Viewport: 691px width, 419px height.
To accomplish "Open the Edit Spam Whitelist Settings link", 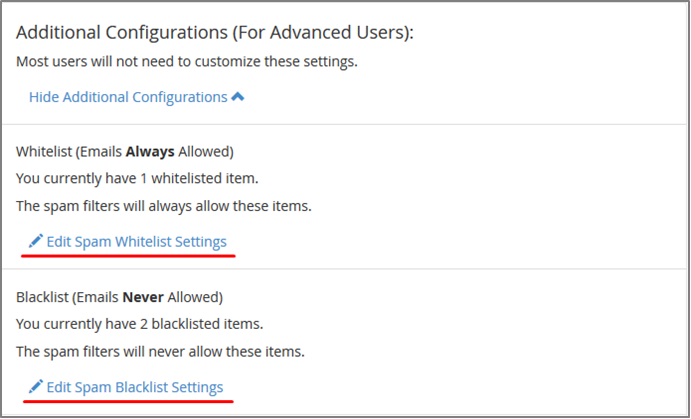I will pos(137,241).
